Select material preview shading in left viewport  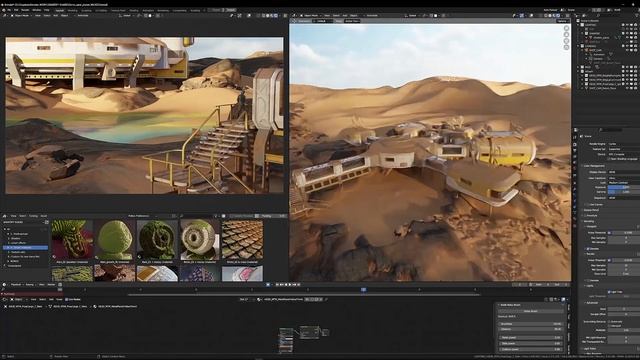(272, 16)
